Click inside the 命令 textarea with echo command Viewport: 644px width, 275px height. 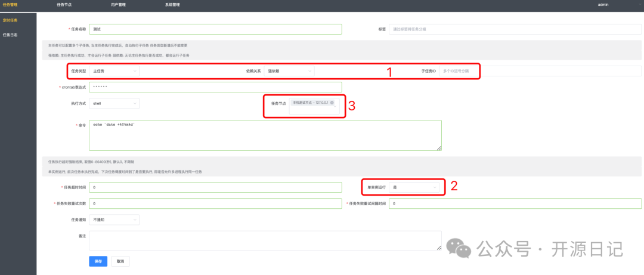(265, 135)
